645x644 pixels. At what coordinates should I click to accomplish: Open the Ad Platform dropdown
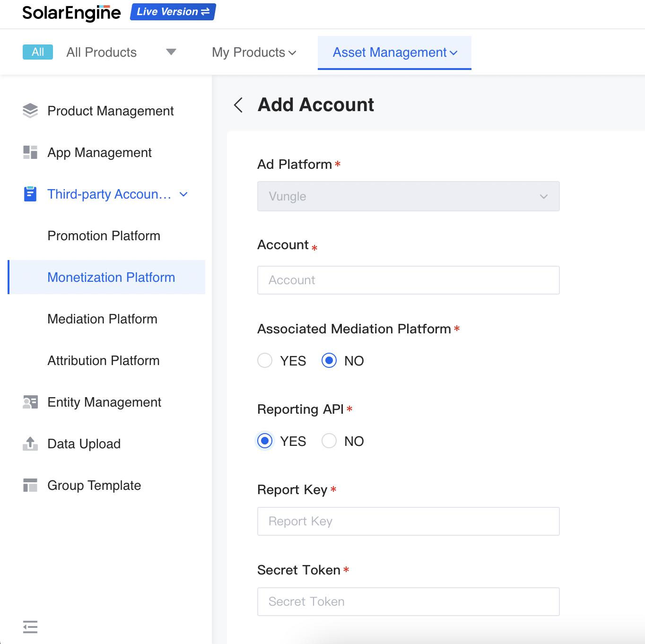click(x=408, y=196)
